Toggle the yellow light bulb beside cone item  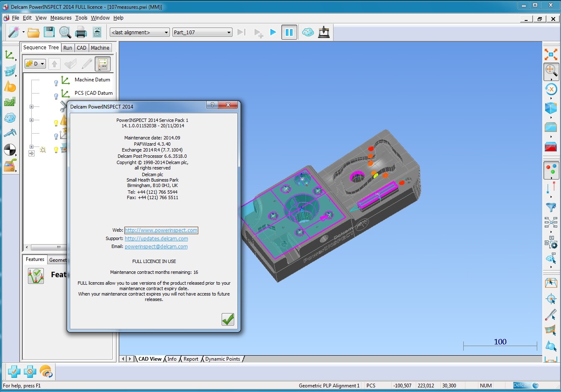pos(56,123)
